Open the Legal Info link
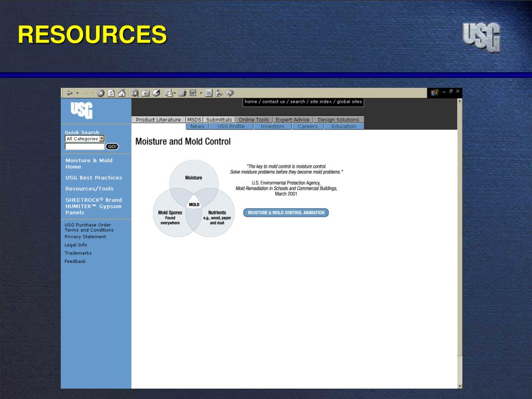Screen dimensions: 532x399 click(x=76, y=245)
